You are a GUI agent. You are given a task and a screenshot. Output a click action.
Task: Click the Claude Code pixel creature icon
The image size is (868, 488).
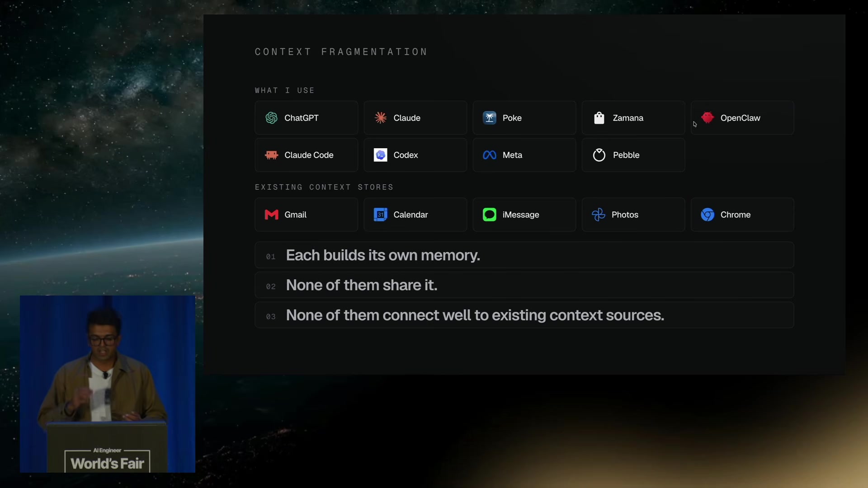pos(271,155)
